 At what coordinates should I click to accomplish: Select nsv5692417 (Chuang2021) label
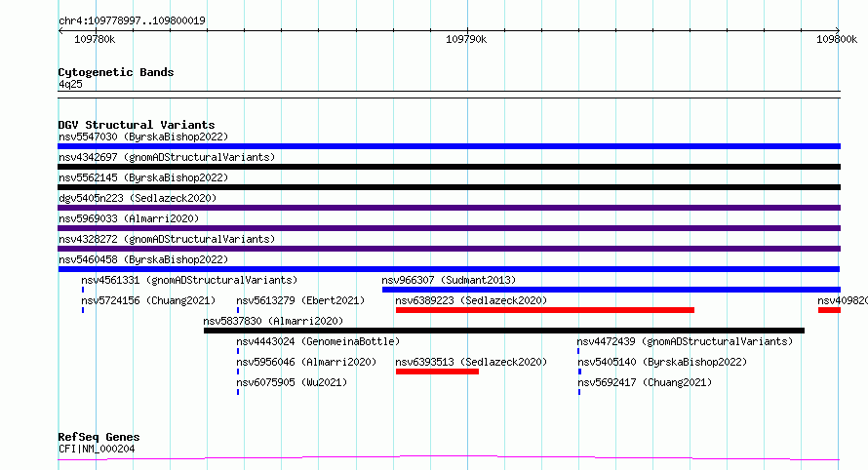coord(645,382)
